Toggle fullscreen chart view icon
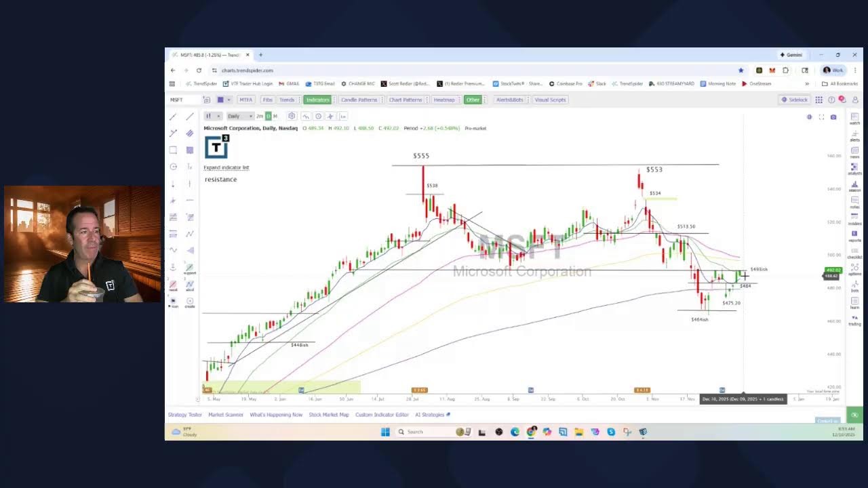This screenshot has height=488, width=868. coord(821,117)
